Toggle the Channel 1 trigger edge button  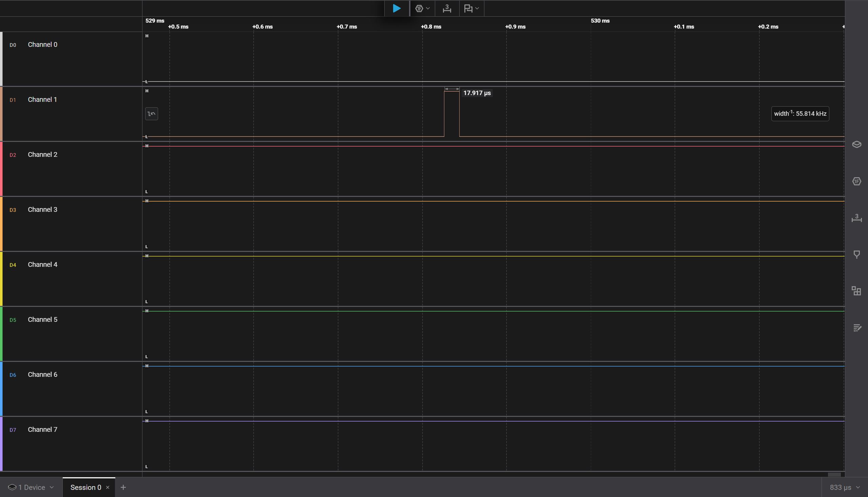tap(151, 114)
